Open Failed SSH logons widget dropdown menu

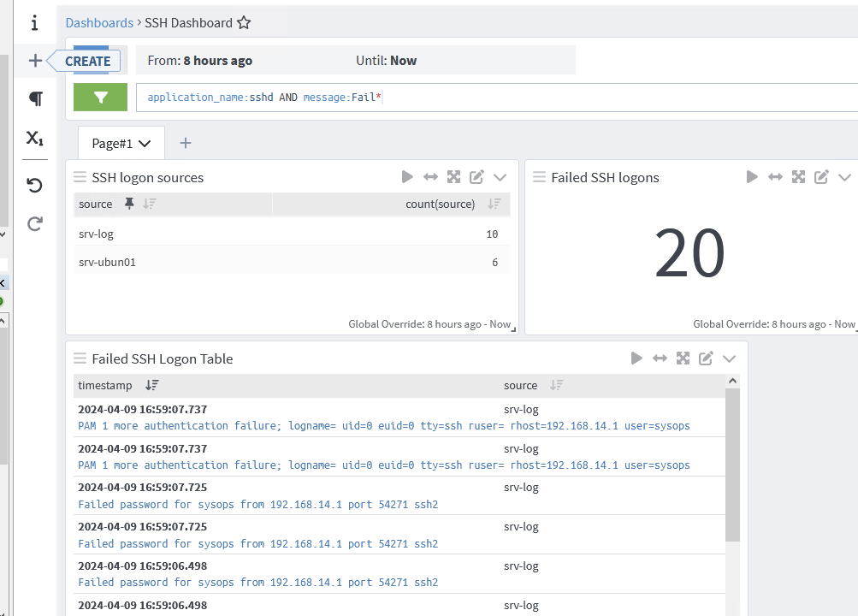pyautogui.click(x=844, y=177)
